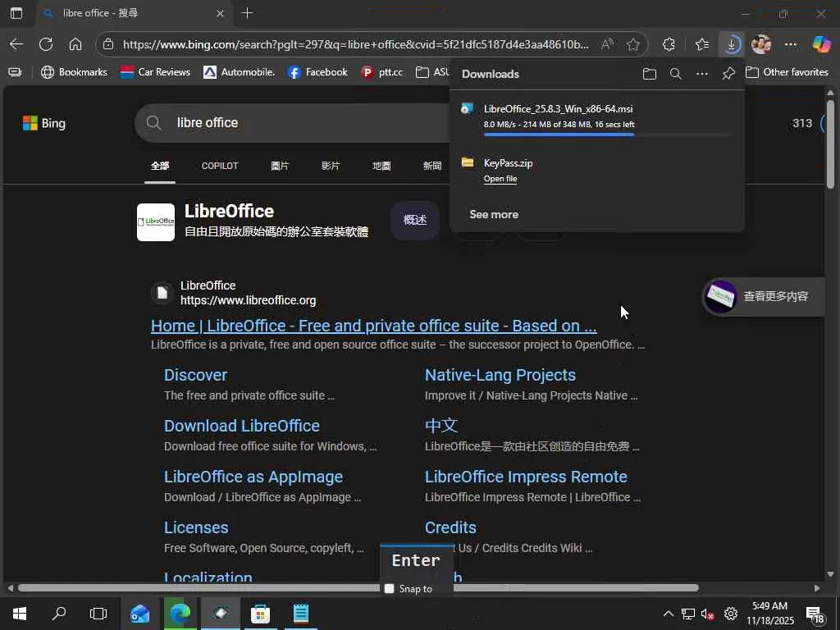Viewport: 840px width, 630px height.
Task: Open the Automobile. bookmark
Action: 240,72
